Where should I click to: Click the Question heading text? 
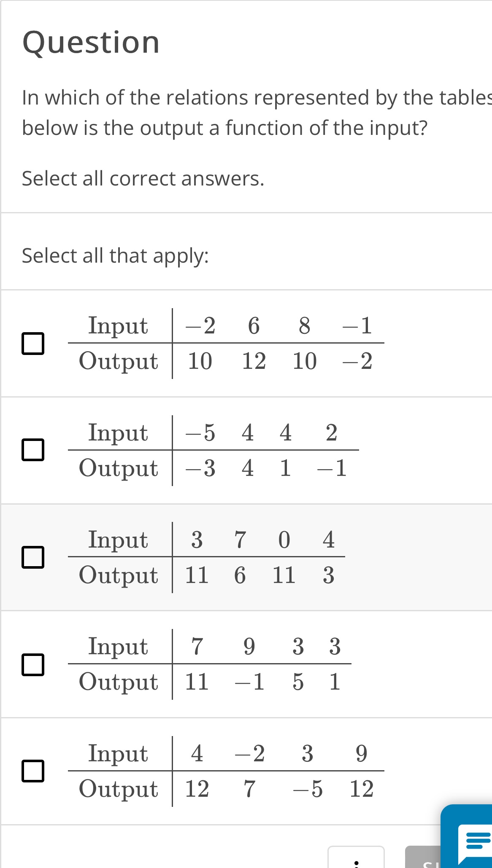pyautogui.click(x=91, y=41)
